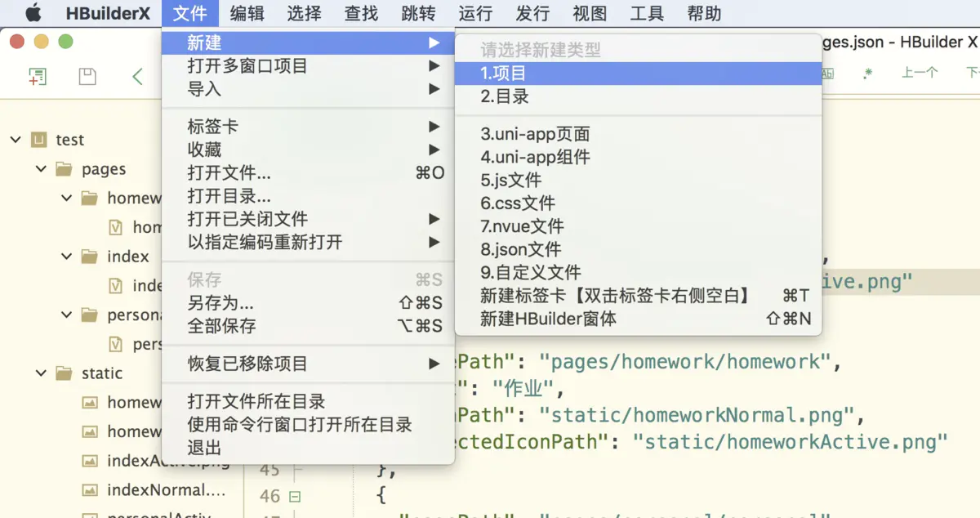Open the 工具 menu

(x=648, y=13)
